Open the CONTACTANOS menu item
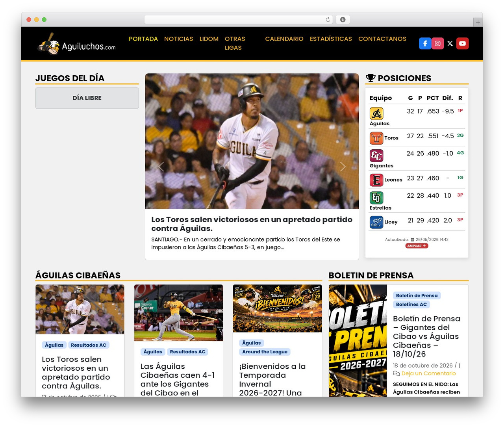The height and width of the screenshot is (427, 504). [x=382, y=39]
